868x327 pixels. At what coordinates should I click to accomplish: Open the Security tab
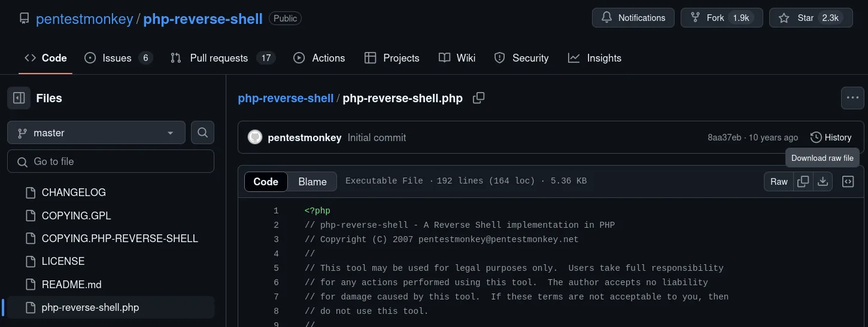click(x=521, y=58)
